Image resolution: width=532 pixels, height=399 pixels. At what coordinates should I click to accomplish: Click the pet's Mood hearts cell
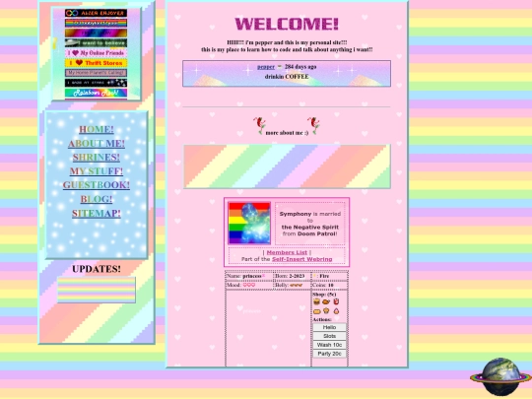point(249,285)
